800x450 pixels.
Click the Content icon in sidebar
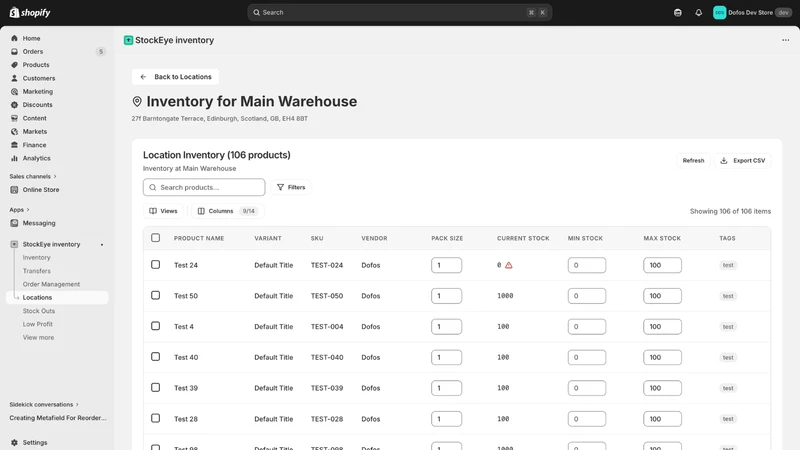[14, 118]
